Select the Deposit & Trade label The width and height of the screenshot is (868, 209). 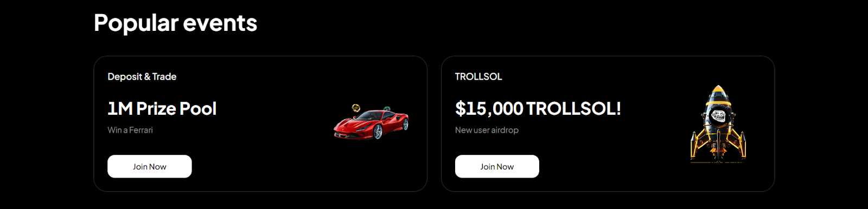[142, 76]
